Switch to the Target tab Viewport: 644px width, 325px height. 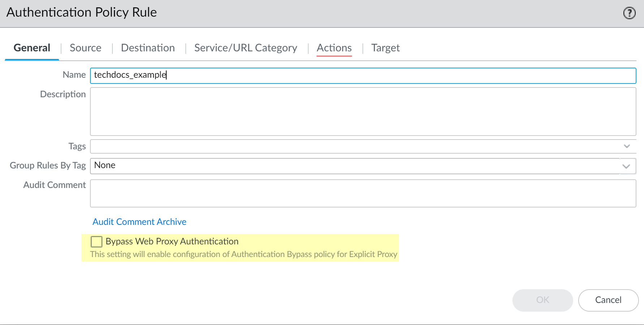tap(385, 48)
